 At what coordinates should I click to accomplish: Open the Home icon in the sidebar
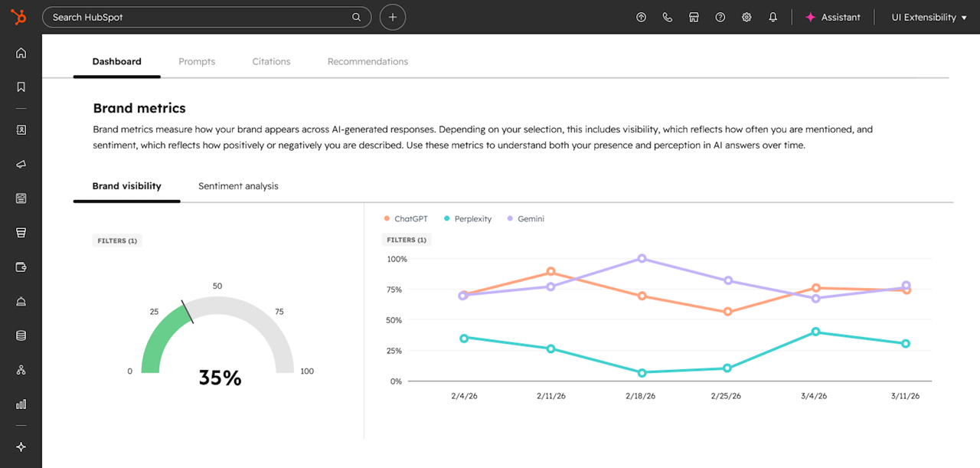21,52
